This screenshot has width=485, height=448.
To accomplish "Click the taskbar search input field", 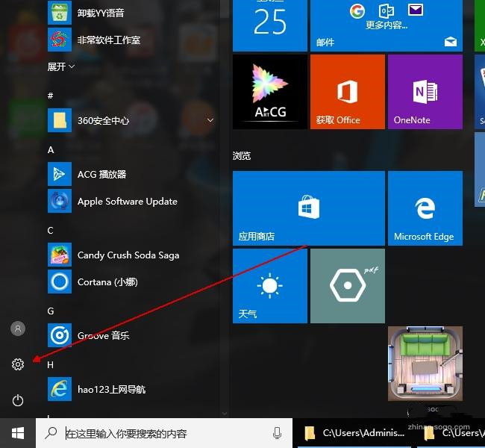I will (164, 433).
